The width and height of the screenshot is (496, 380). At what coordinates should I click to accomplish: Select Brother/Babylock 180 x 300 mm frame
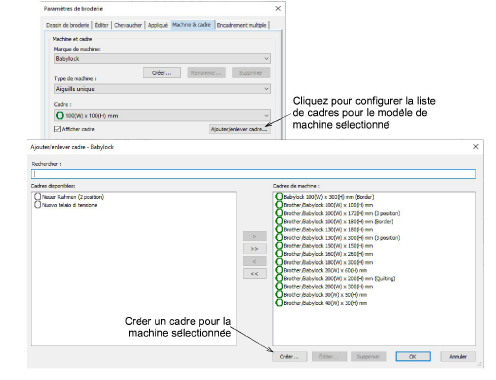[324, 262]
